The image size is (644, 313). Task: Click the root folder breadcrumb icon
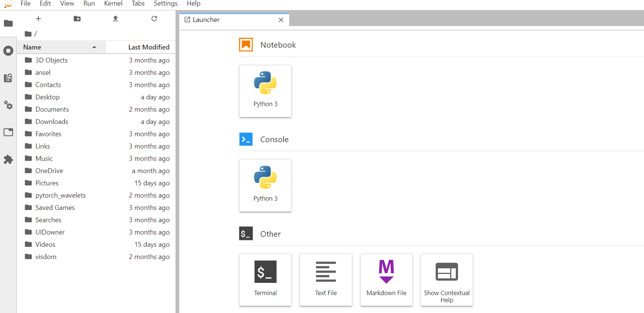point(28,34)
